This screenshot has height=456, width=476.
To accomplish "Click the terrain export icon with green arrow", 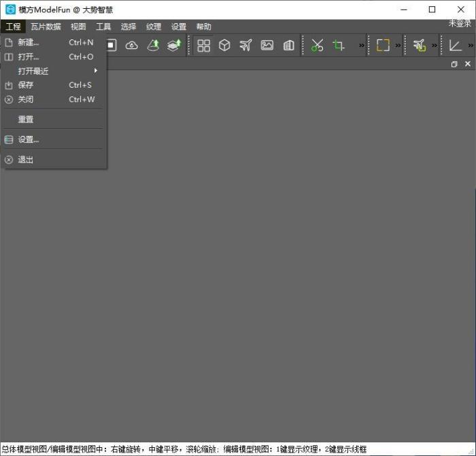I will pyautogui.click(x=153, y=46).
